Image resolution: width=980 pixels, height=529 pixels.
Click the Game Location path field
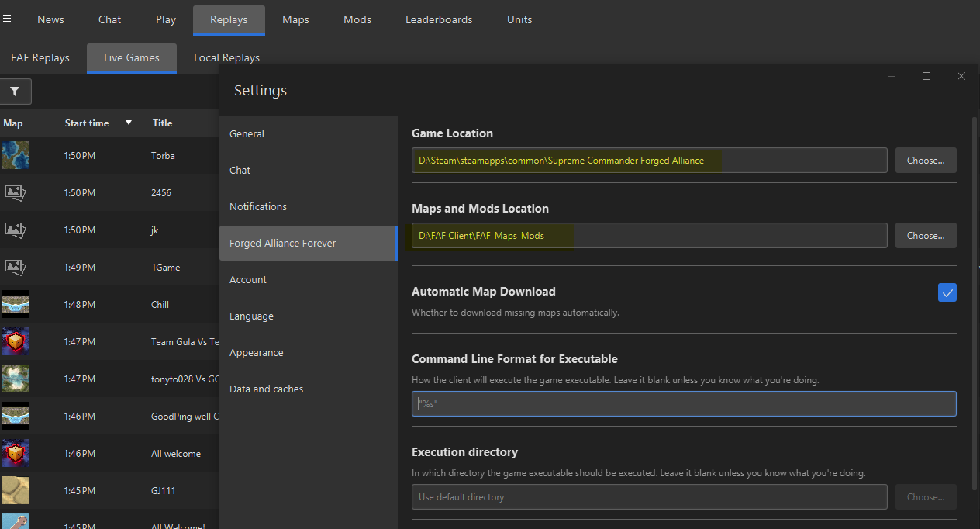[x=650, y=161]
